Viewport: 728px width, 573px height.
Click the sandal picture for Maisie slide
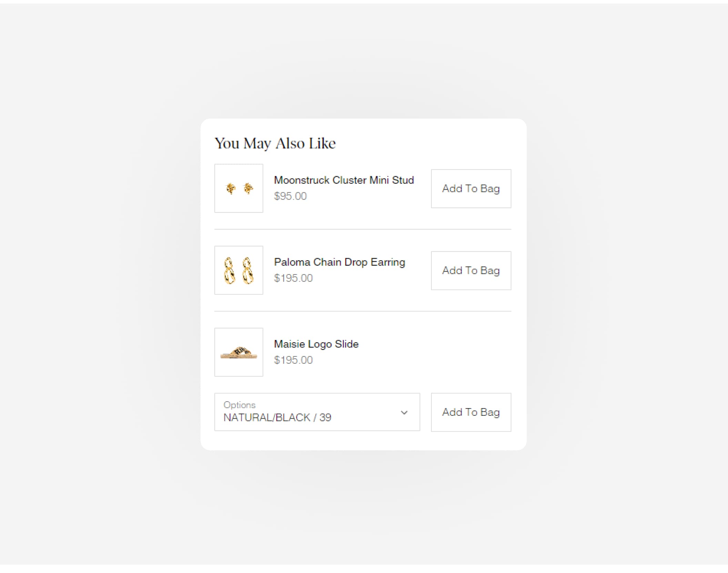pos(239,353)
